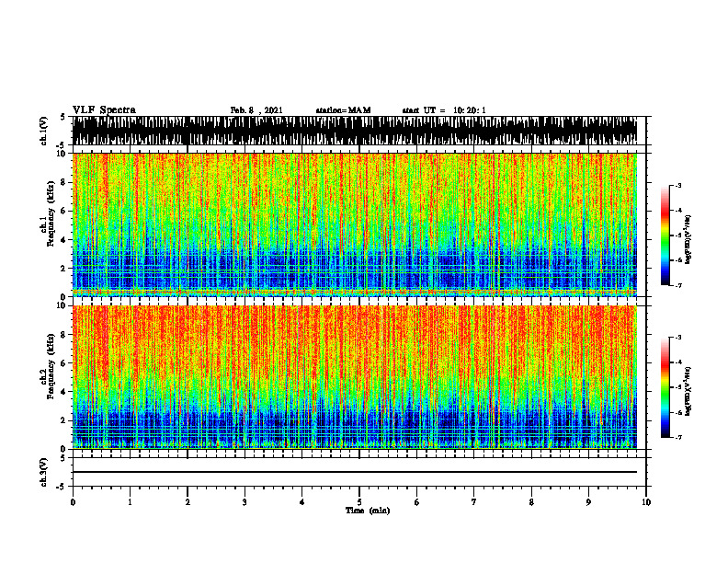Click the '-7' label on ch.2 color bar
Viewport: 728px width, 563px height.
(677, 438)
